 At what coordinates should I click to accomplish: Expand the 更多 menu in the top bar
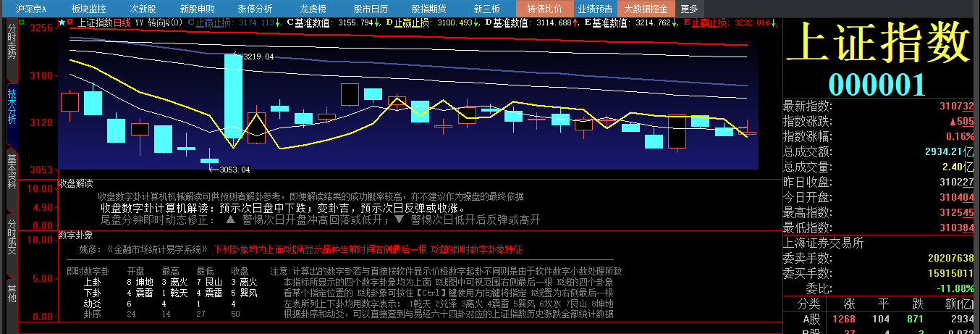690,9
